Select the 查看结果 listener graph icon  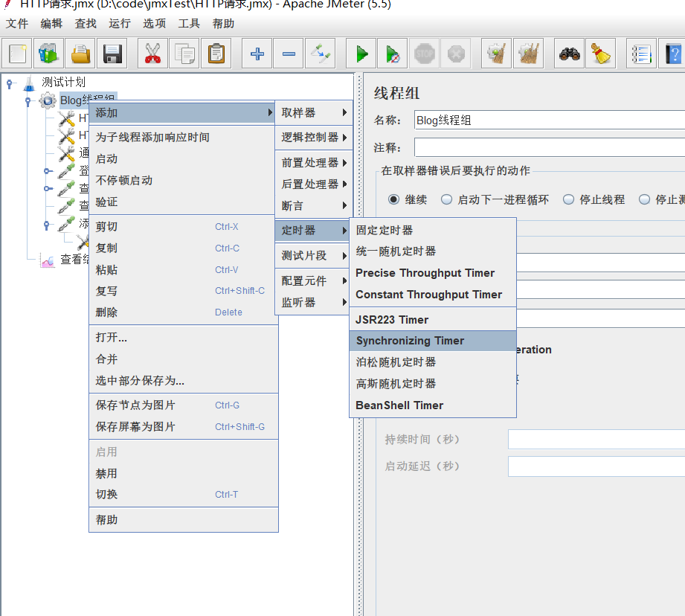(x=47, y=260)
